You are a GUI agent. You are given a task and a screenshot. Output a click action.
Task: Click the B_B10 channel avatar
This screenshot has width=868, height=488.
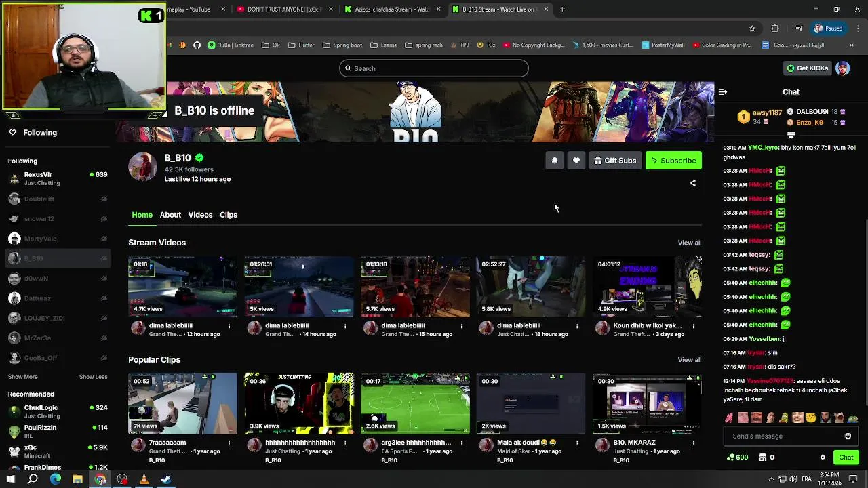coord(142,167)
